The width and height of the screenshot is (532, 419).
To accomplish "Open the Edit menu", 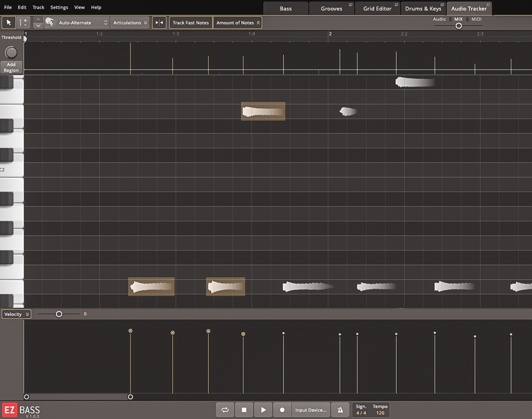I will (22, 7).
